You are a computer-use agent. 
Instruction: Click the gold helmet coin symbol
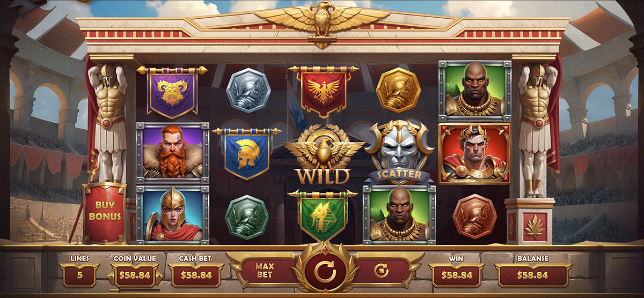coord(398,91)
